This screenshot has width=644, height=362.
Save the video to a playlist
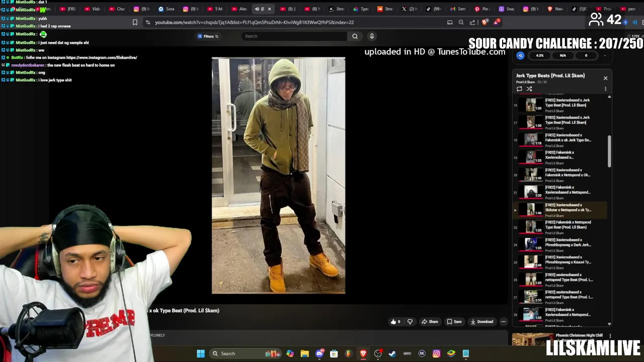coord(454,322)
